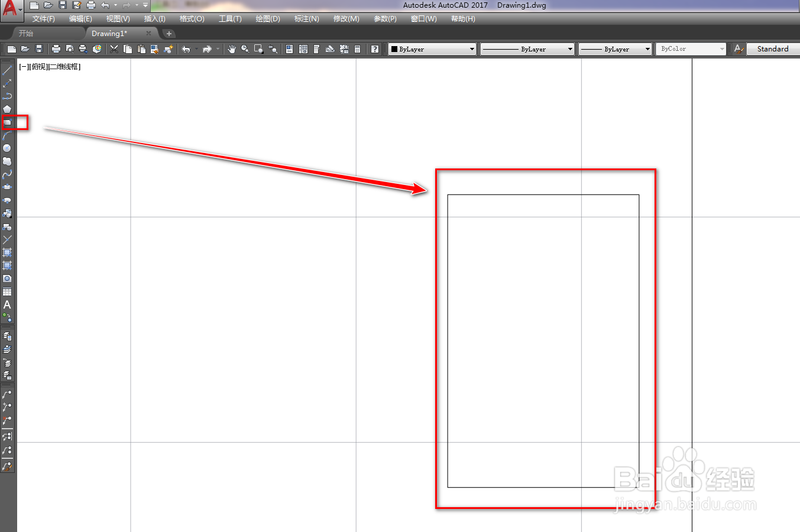Click the Add Selected tool
The height and width of the screenshot is (532, 800).
click(x=7, y=317)
